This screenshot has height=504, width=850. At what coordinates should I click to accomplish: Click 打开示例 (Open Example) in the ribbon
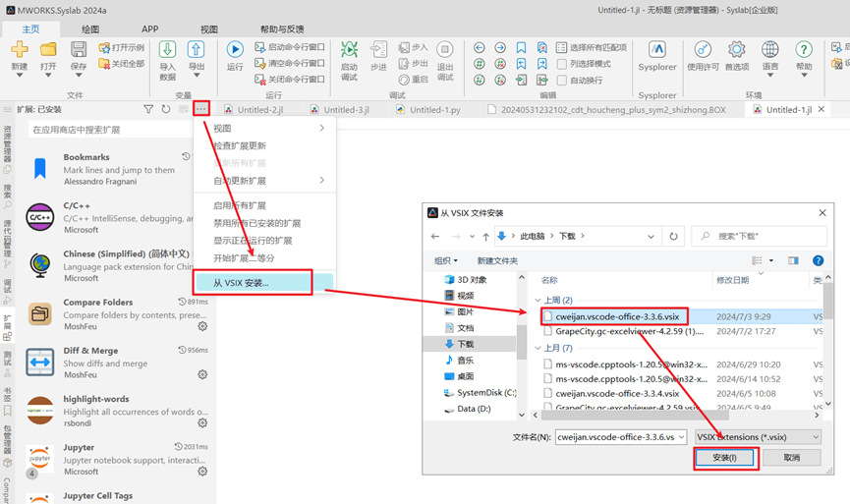click(122, 48)
